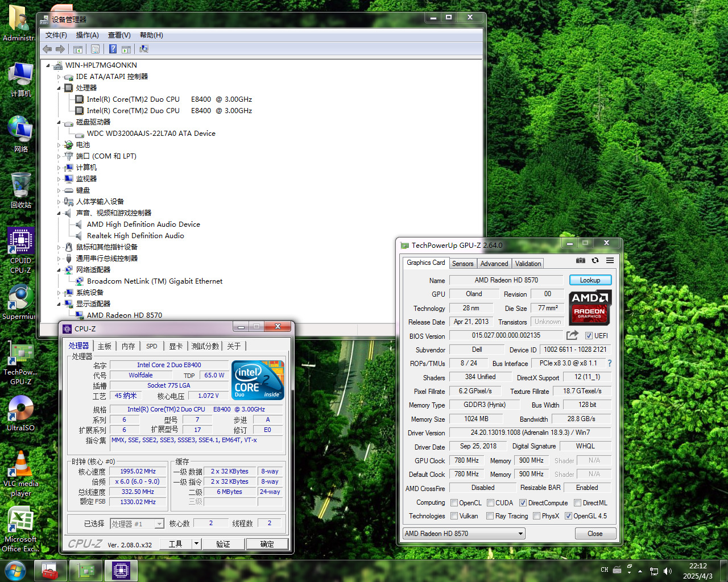Click CPU-Z 确定 button
Viewport: 728px width, 582px height.
[x=267, y=544]
